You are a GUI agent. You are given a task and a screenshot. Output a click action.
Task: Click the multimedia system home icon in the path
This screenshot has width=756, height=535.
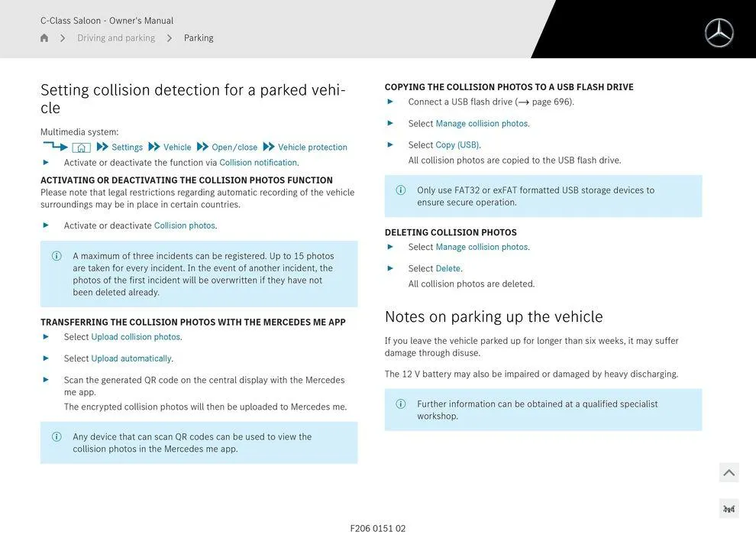coord(81,148)
